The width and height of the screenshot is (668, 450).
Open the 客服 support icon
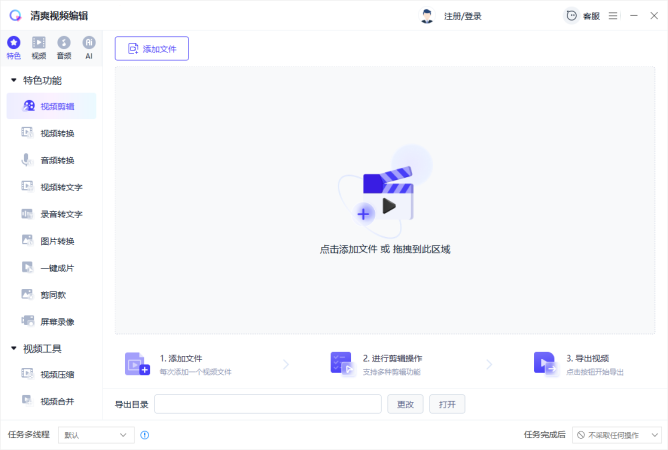[572, 16]
